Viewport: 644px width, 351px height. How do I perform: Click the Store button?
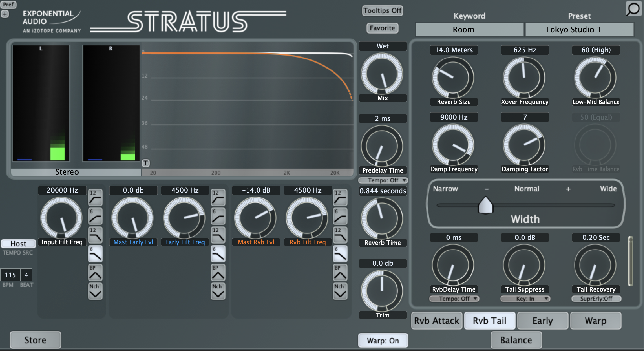pos(35,340)
